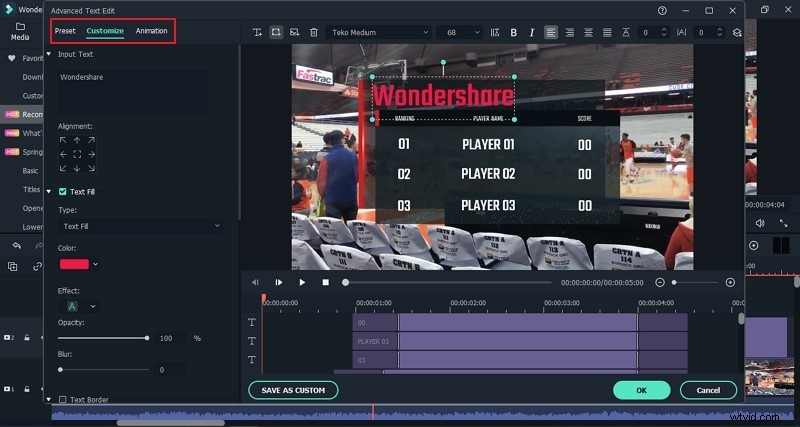The height and width of the screenshot is (427, 800).
Task: Select the PLAYER 03 text track clip
Action: [520, 341]
